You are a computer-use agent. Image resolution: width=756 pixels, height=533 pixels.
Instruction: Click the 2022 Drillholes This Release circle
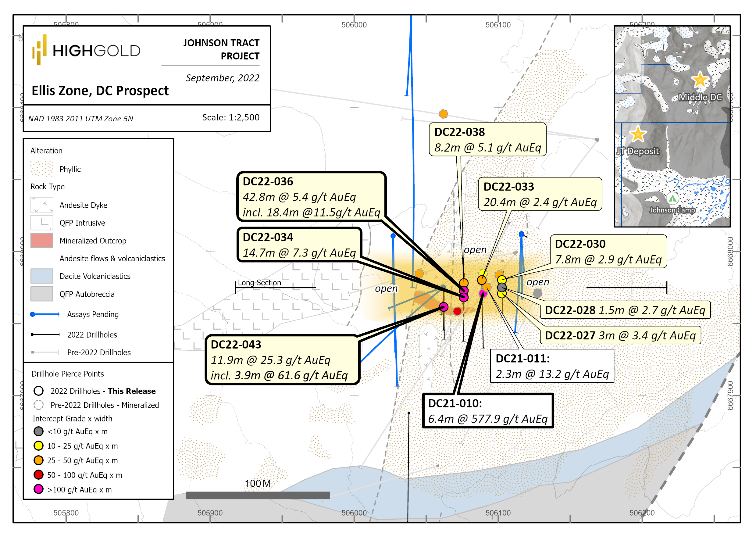tap(38, 391)
